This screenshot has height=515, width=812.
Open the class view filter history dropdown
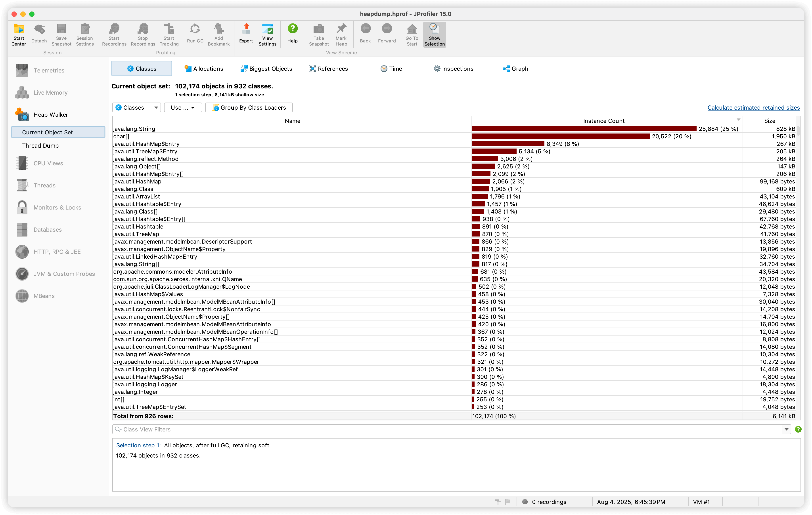(786, 429)
